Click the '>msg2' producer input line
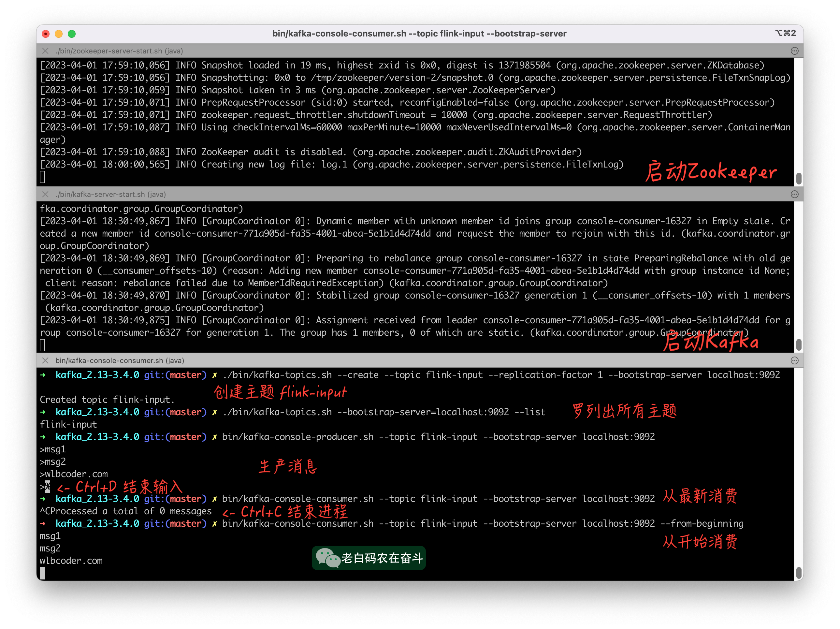The image size is (840, 629). [x=53, y=461]
